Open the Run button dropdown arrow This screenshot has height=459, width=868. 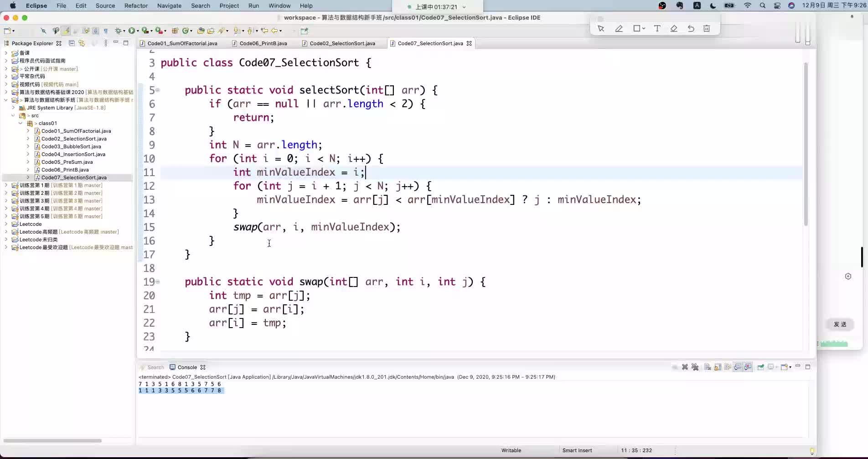click(x=138, y=31)
